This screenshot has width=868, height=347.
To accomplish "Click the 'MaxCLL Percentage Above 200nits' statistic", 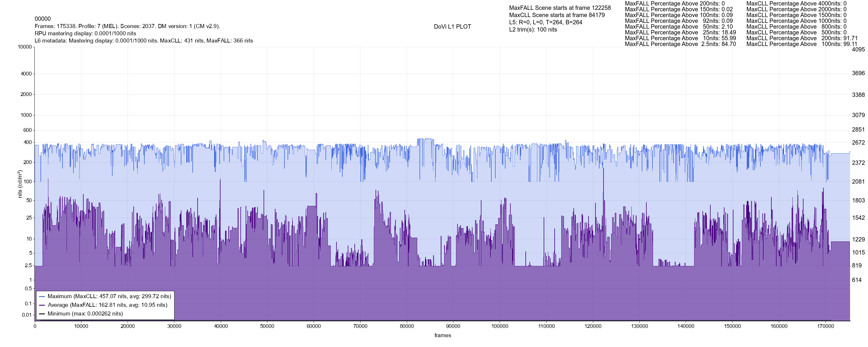I will tap(802, 38).
